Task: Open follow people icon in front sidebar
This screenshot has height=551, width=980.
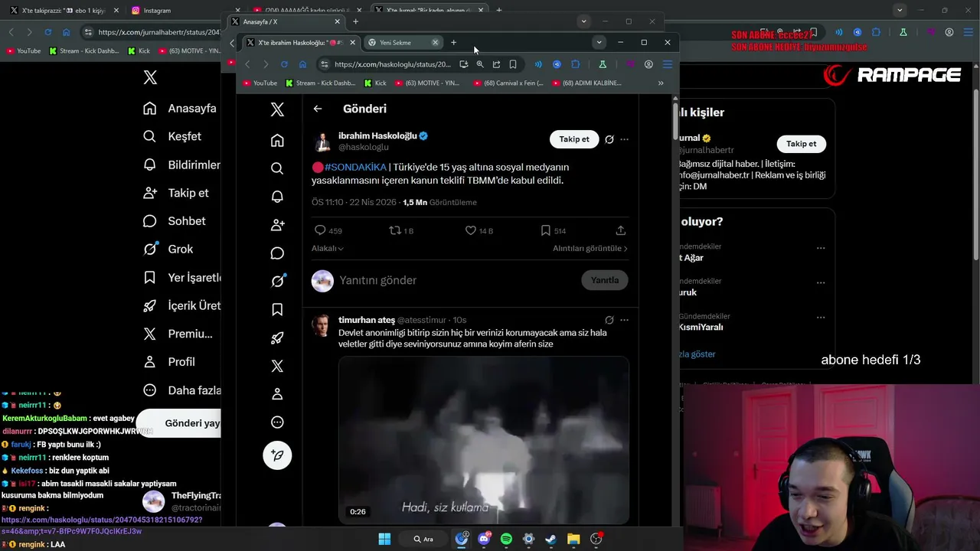Action: 277,225
